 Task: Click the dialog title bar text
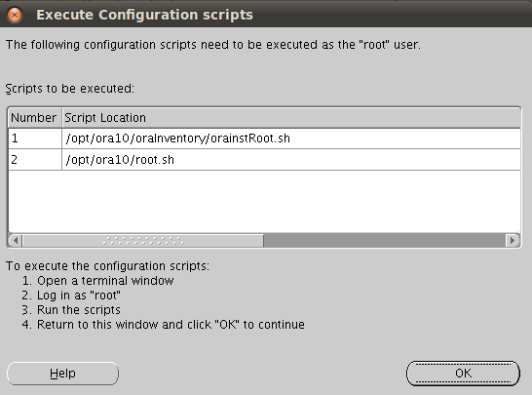click(x=144, y=15)
